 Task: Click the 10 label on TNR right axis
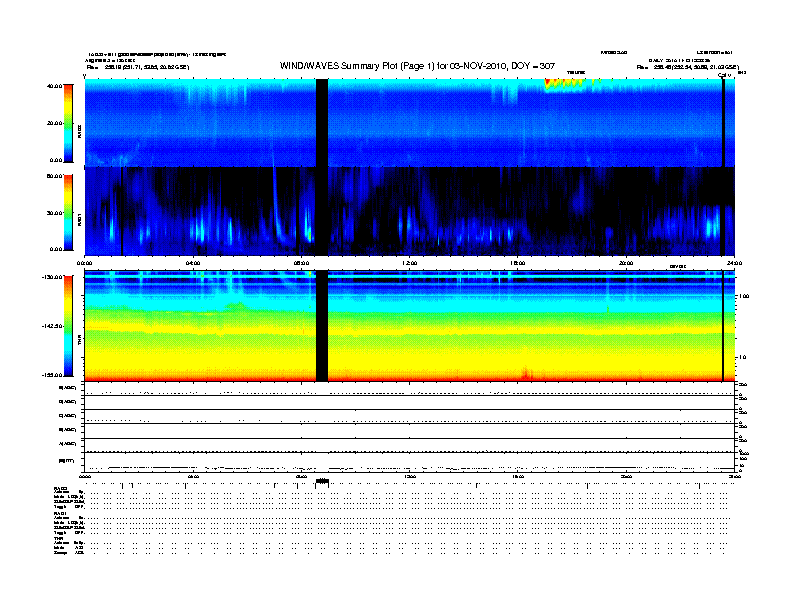tap(742, 358)
